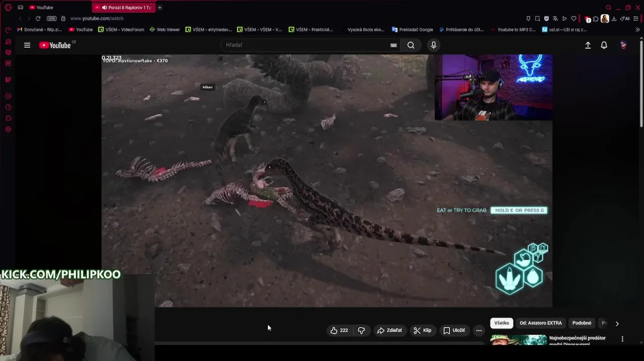The width and height of the screenshot is (644, 361).
Task: Select the Od: Astatoro EXTRA chip
Action: tap(541, 323)
